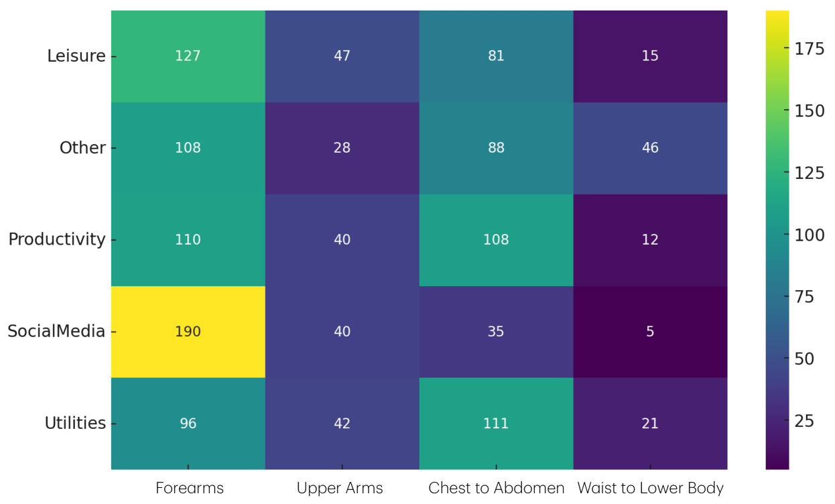The height and width of the screenshot is (504, 835).
Task: Click the 100 tick label on colorbar
Action: coord(810,235)
